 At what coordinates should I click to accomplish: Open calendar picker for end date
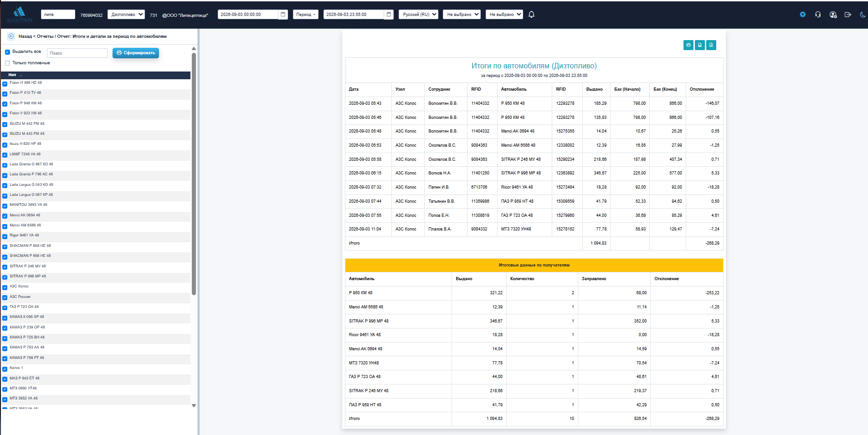point(389,15)
